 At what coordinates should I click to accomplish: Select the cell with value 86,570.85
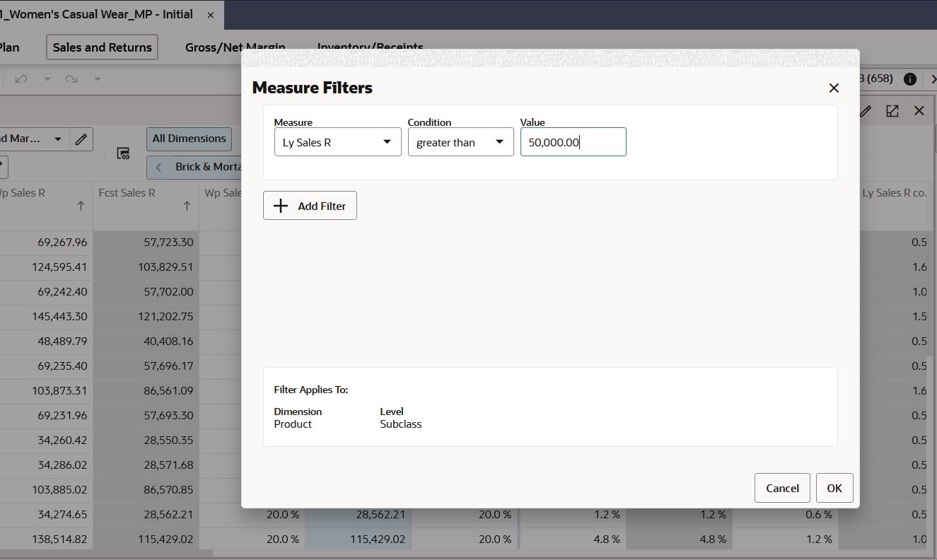click(146, 490)
